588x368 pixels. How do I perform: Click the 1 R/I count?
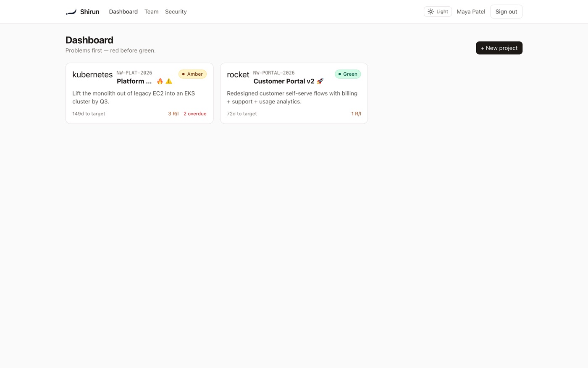coord(356,114)
